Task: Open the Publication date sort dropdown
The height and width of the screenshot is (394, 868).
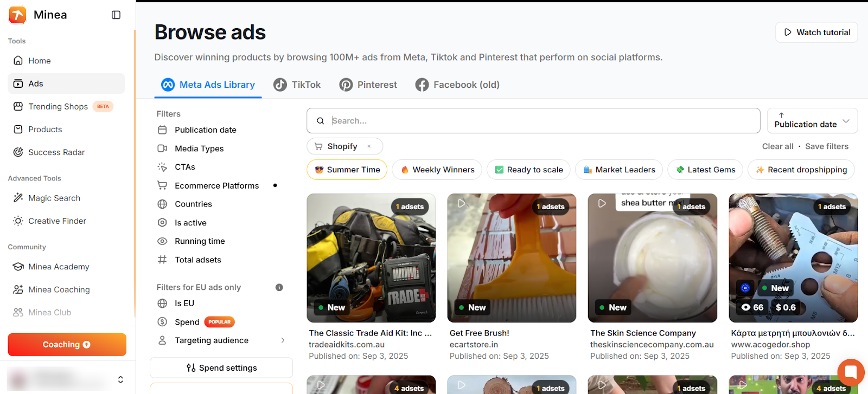Action: 812,121
